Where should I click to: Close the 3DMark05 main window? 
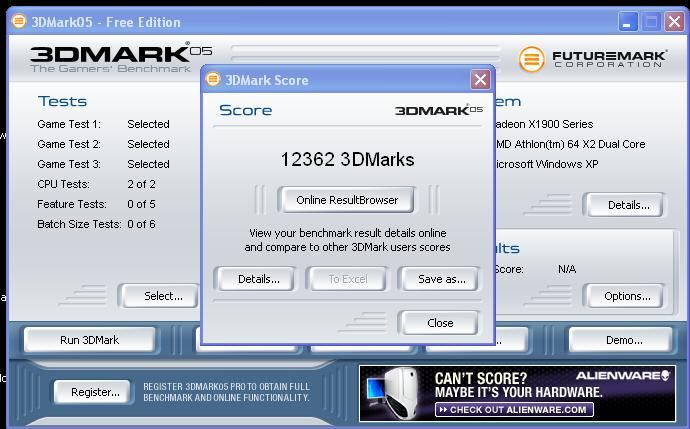(x=674, y=22)
